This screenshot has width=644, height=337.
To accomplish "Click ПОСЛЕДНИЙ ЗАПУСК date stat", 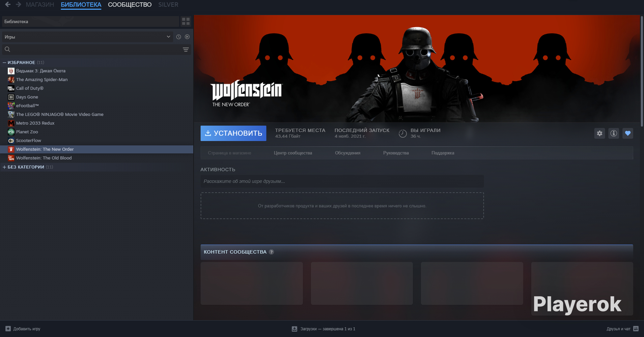I will pos(362,133).
